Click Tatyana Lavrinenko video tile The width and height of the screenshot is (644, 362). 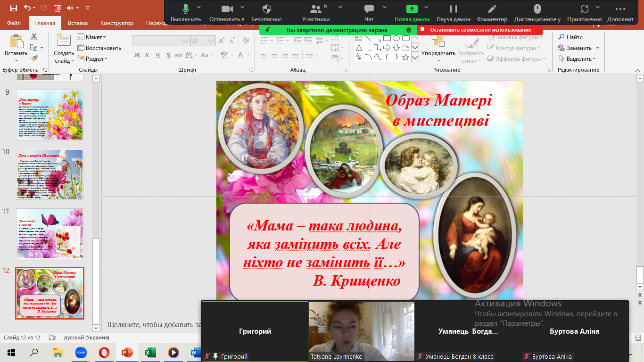[x=362, y=331]
